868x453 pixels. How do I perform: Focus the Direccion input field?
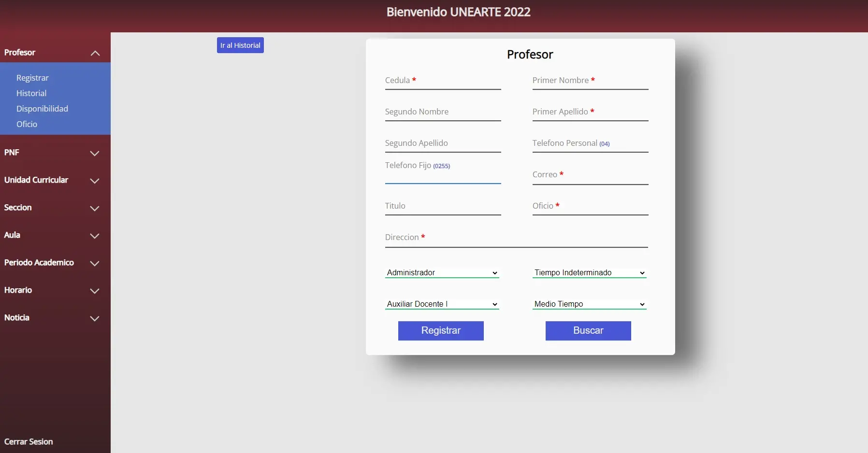[517, 239]
